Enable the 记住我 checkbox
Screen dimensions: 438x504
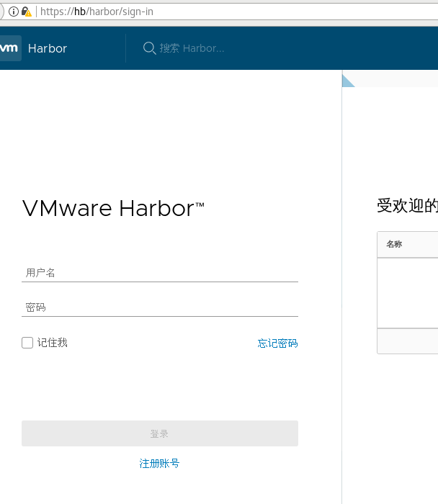(x=27, y=343)
